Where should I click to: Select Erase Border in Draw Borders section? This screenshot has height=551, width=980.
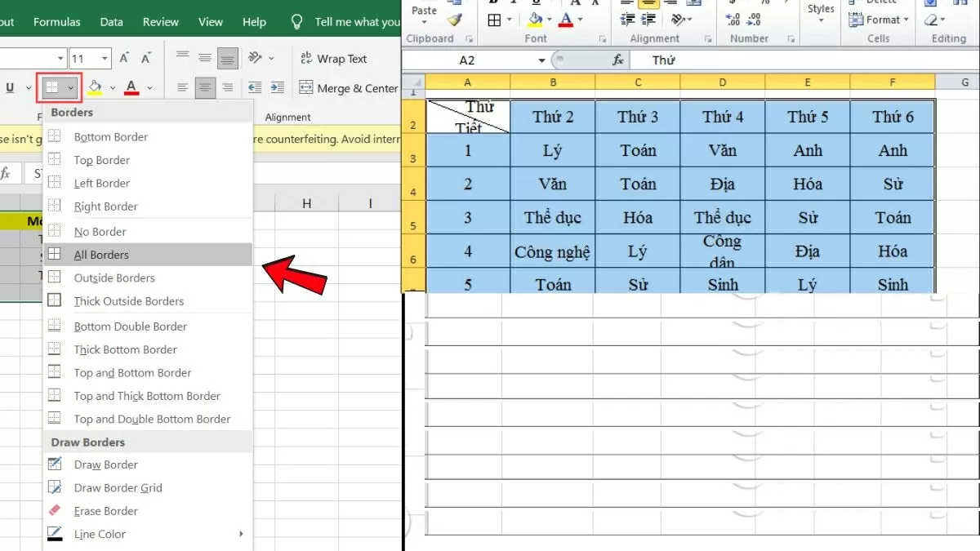106,511
